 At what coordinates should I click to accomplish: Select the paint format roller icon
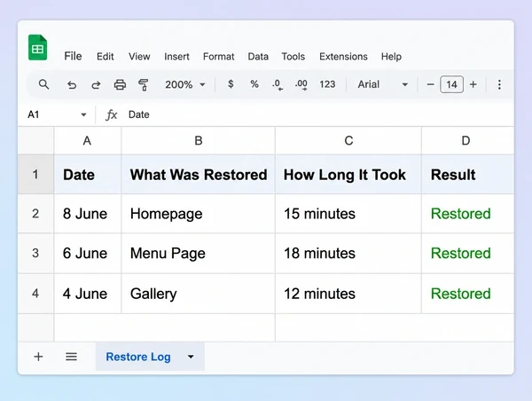(x=144, y=84)
